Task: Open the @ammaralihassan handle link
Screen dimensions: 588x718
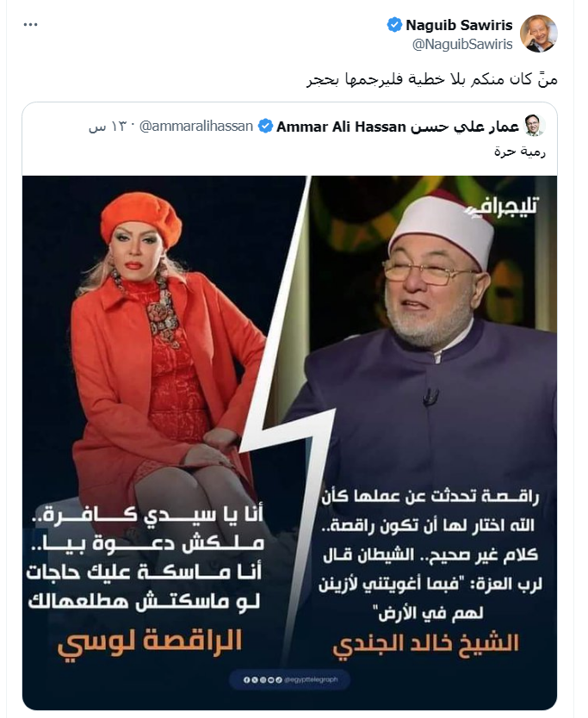Action: coord(196,126)
